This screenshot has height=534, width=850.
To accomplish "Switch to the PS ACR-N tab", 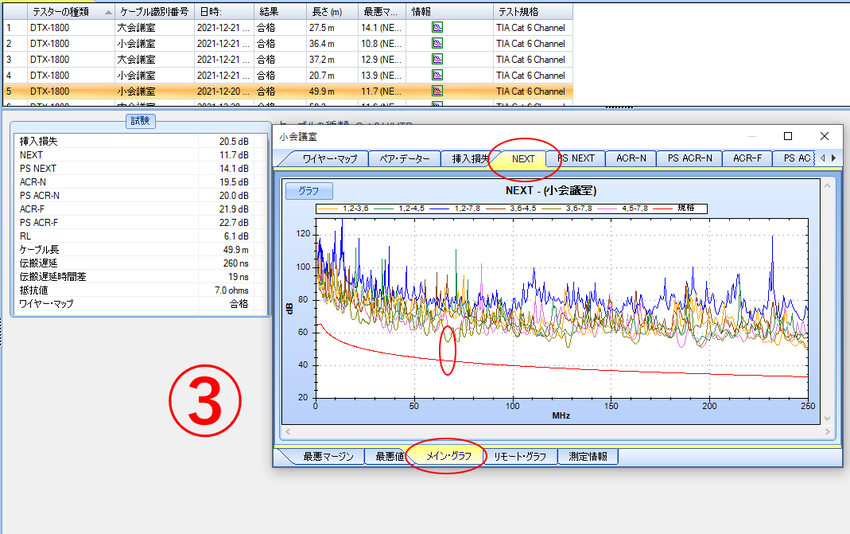I will pyautogui.click(x=690, y=158).
